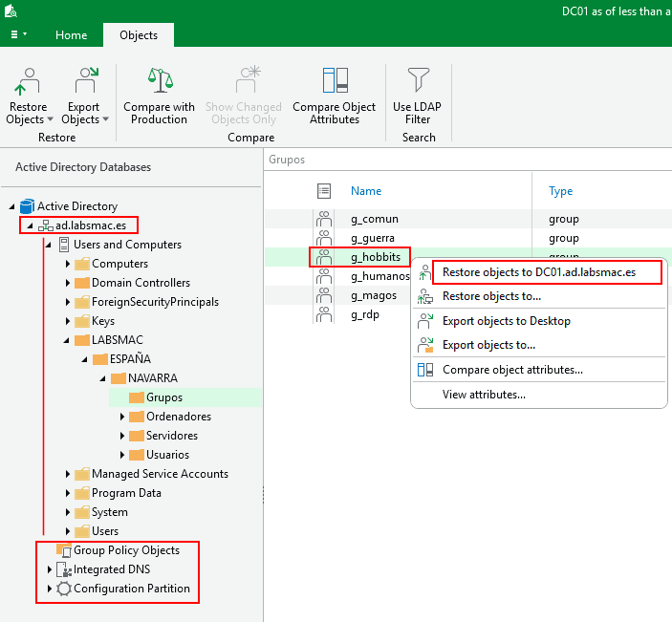Screen dimensions: 672x622
Task: Choose View attributes... from context menu
Action: point(484,395)
